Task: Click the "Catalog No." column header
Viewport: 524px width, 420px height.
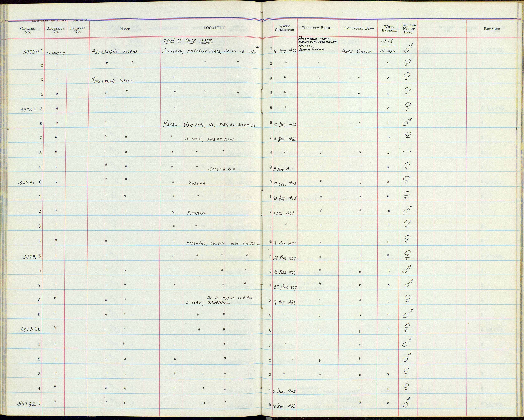Action: [x=28, y=30]
